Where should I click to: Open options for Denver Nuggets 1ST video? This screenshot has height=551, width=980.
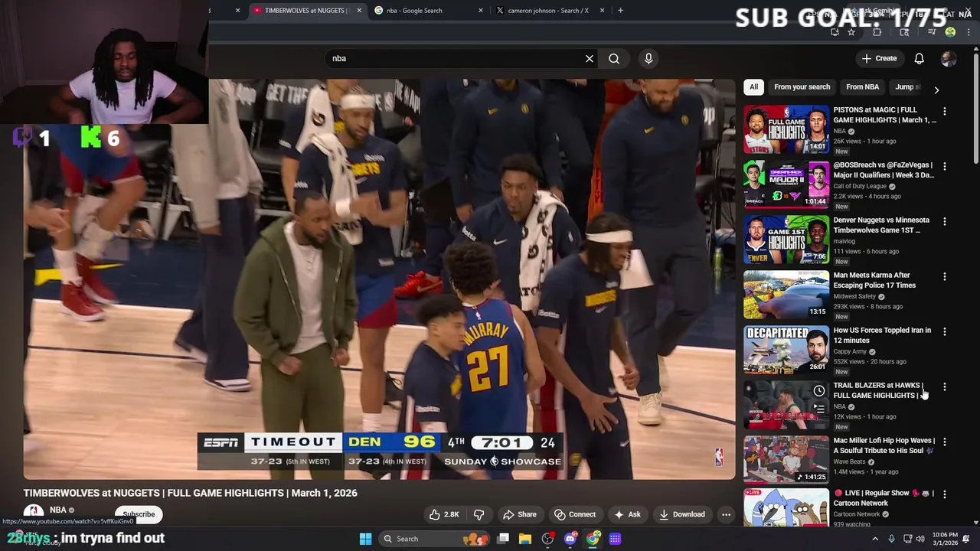point(944,221)
